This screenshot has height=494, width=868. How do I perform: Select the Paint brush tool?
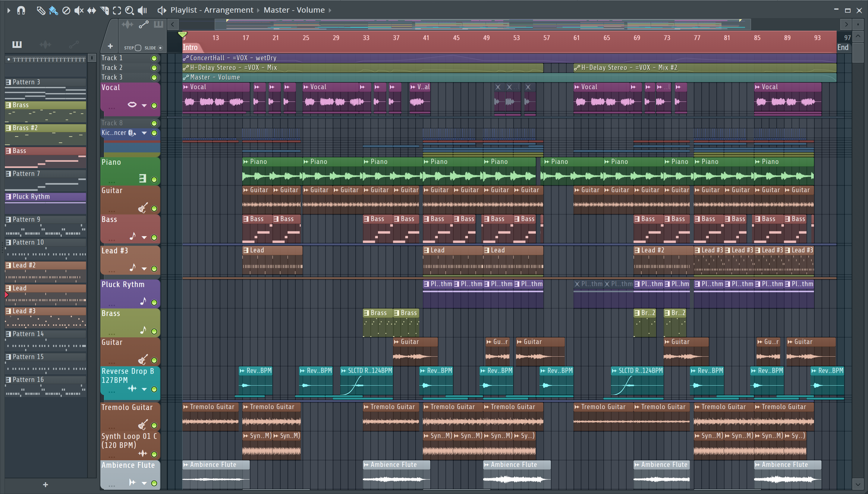(x=53, y=11)
